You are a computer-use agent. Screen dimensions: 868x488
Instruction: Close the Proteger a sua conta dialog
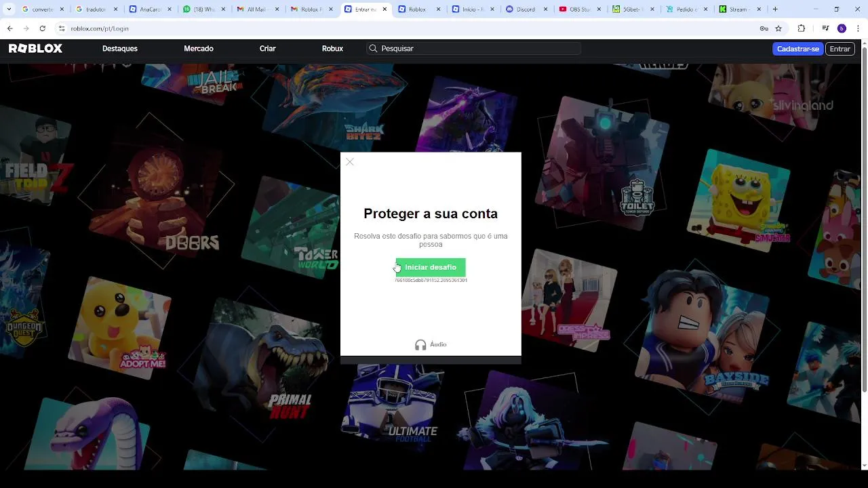click(350, 162)
